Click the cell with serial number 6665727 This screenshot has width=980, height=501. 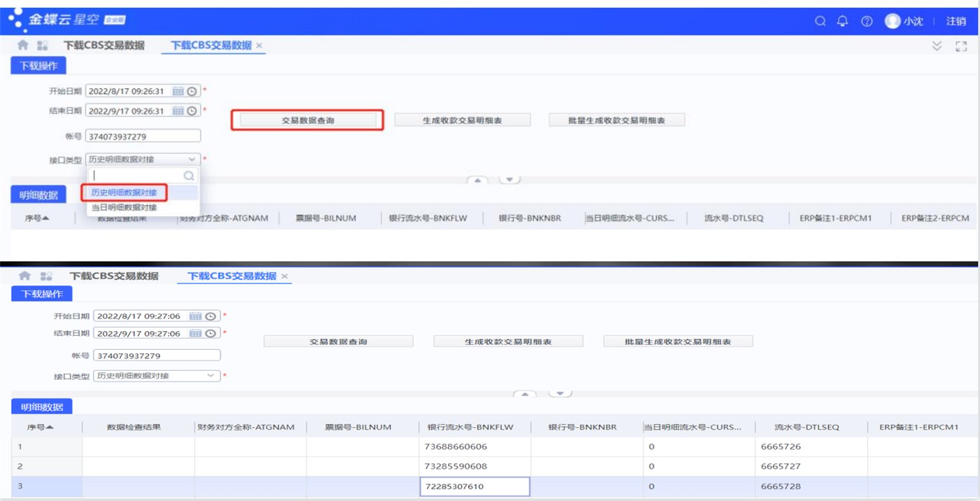coord(781,466)
